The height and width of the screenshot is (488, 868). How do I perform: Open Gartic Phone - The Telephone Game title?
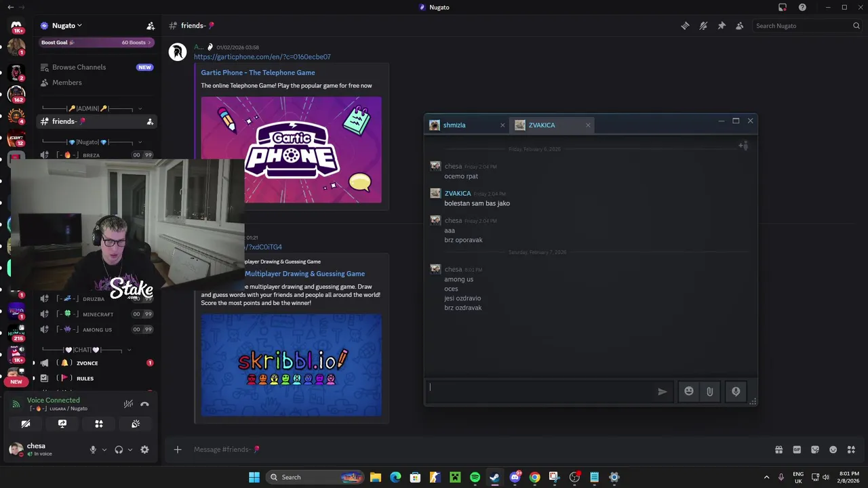click(x=258, y=73)
